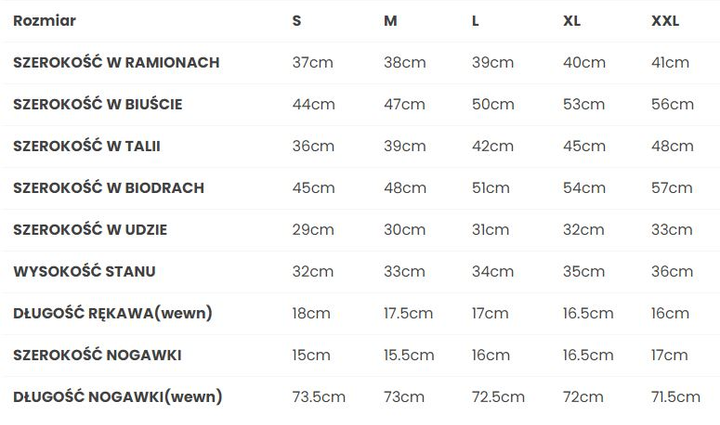720x425 pixels.
Task: Select the XL column header
Action: [x=572, y=21]
